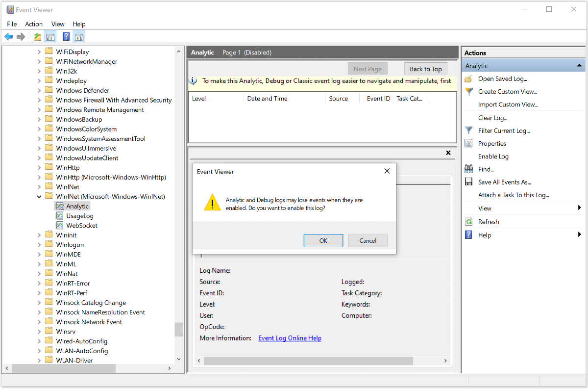Confirm enabling the log with OK
This screenshot has height=389, width=588.
323,240
